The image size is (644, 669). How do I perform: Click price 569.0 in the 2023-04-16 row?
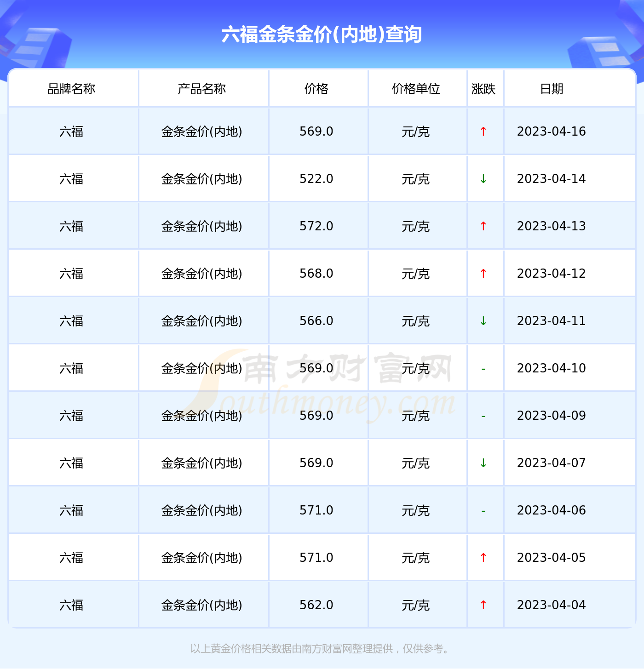pyautogui.click(x=316, y=132)
